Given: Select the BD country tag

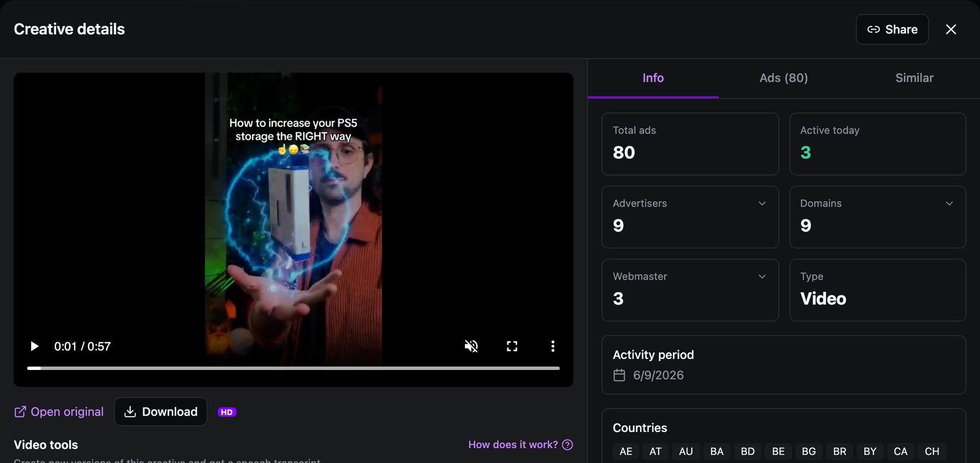Looking at the screenshot, I should (748, 452).
